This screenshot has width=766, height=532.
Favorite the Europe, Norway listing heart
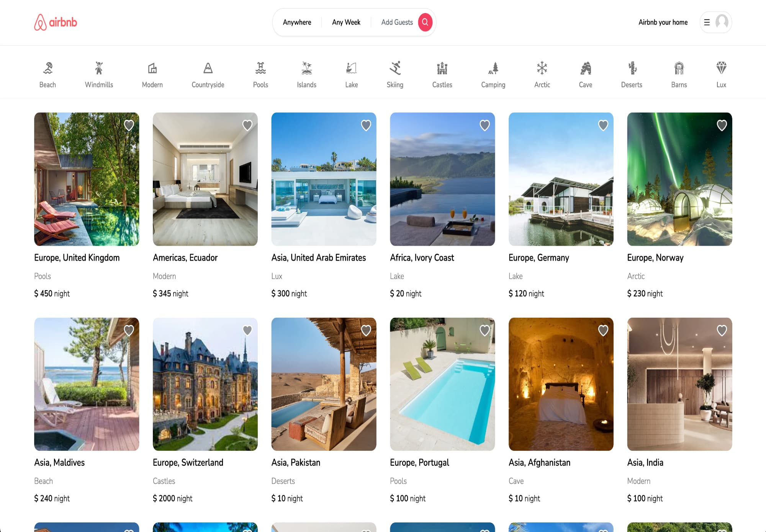(722, 126)
